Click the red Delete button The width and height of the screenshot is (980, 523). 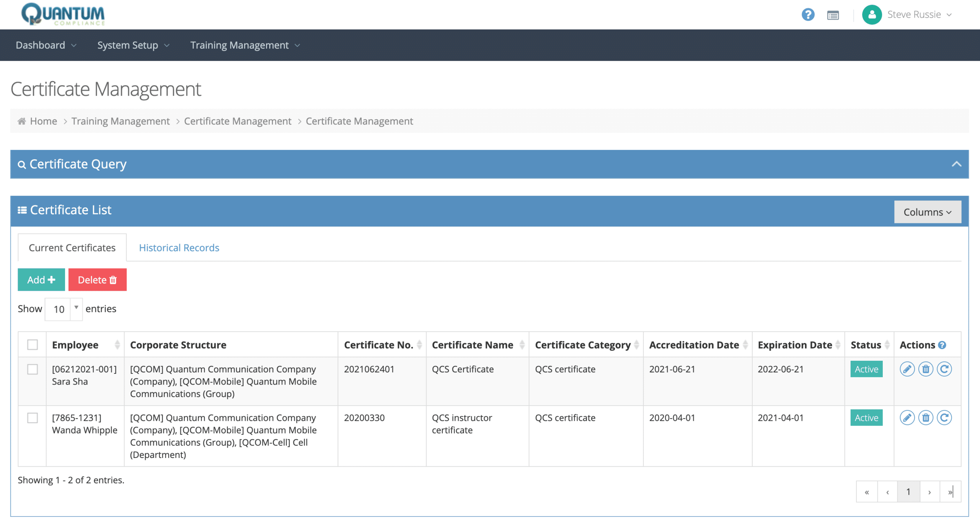click(97, 280)
